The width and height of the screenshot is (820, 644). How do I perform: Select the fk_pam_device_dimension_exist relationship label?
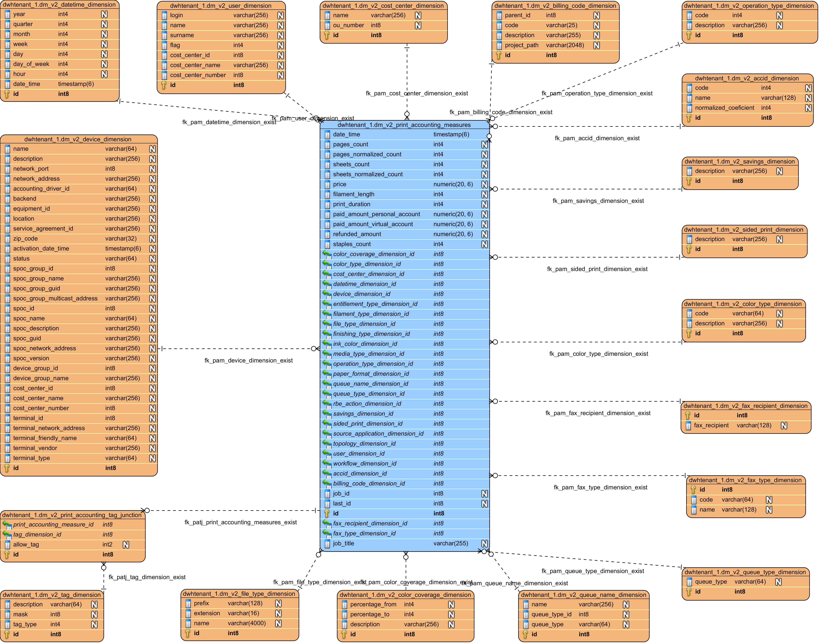(x=249, y=360)
